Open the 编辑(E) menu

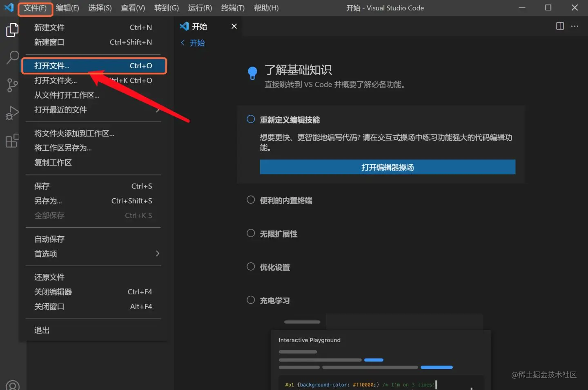tap(67, 8)
